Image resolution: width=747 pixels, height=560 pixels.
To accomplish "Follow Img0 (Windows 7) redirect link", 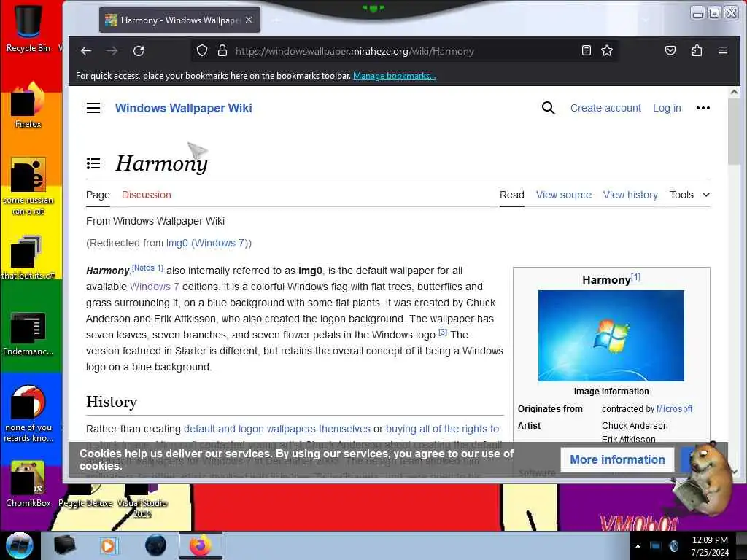I will pos(206,243).
